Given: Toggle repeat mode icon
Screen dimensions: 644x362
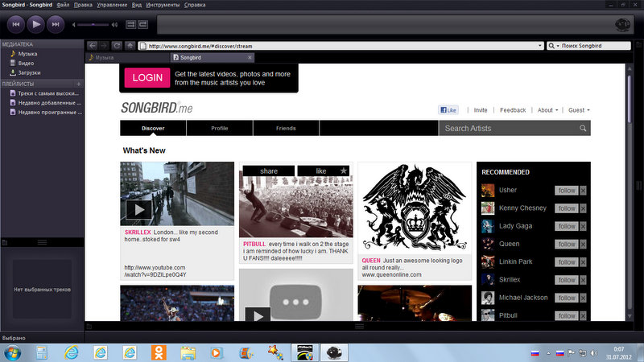Looking at the screenshot, I should (x=143, y=25).
